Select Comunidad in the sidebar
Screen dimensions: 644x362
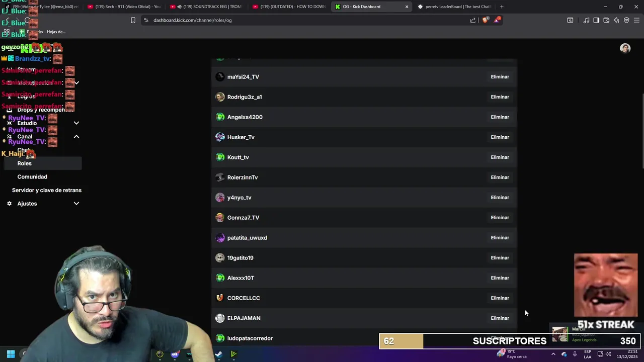point(32,176)
